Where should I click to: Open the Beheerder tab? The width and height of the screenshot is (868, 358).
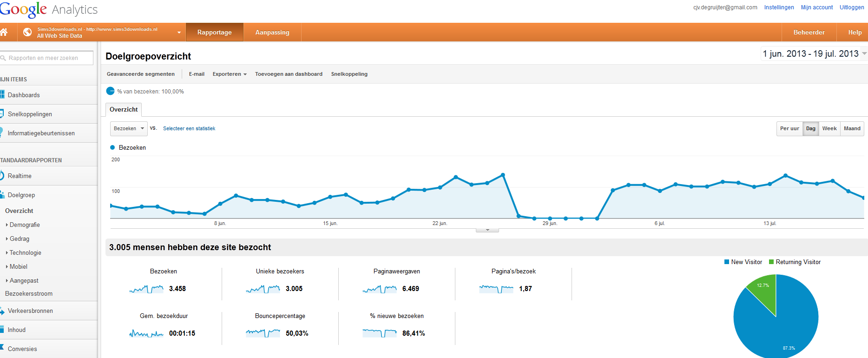[x=809, y=32]
